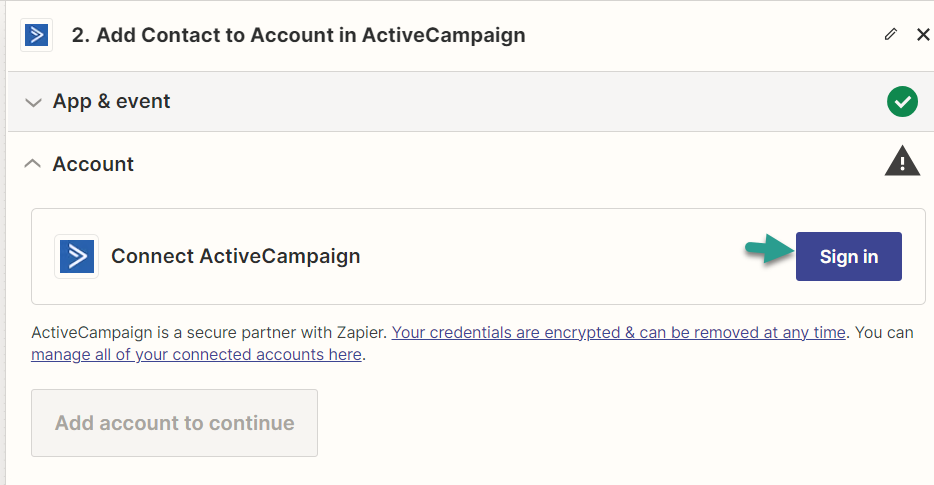The image size is (934, 485).
Task: Open manage all connected accounts link
Action: click(x=197, y=355)
